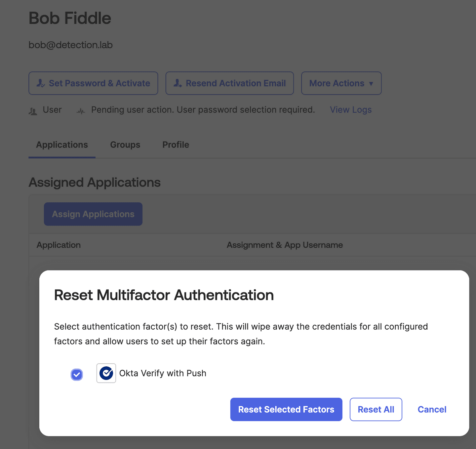Screen dimensions: 476x449
Task: Cancel the Reset Multifactor Authentication dialog
Action: click(x=432, y=409)
